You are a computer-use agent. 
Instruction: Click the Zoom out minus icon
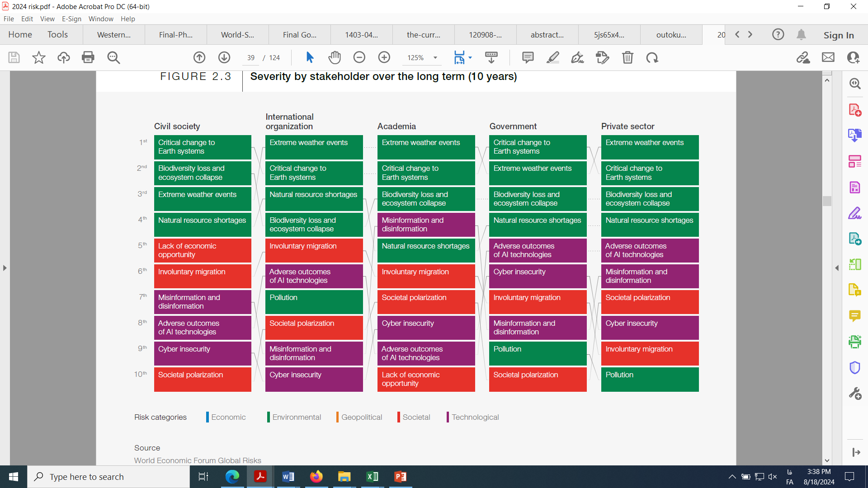pos(359,57)
